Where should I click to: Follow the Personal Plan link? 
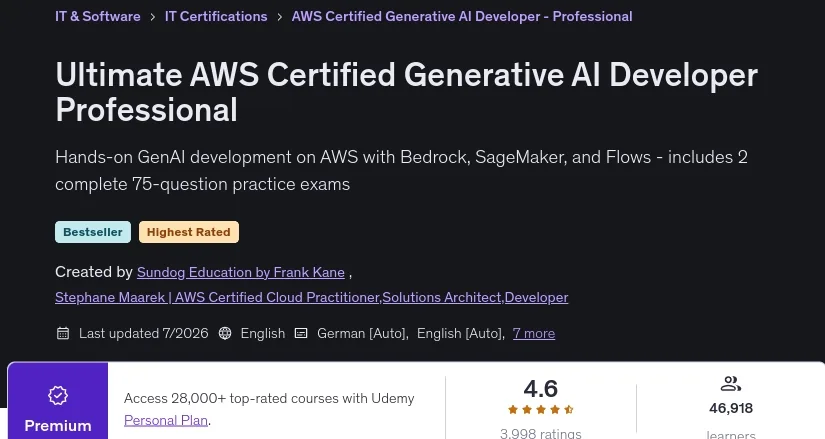[166, 421]
